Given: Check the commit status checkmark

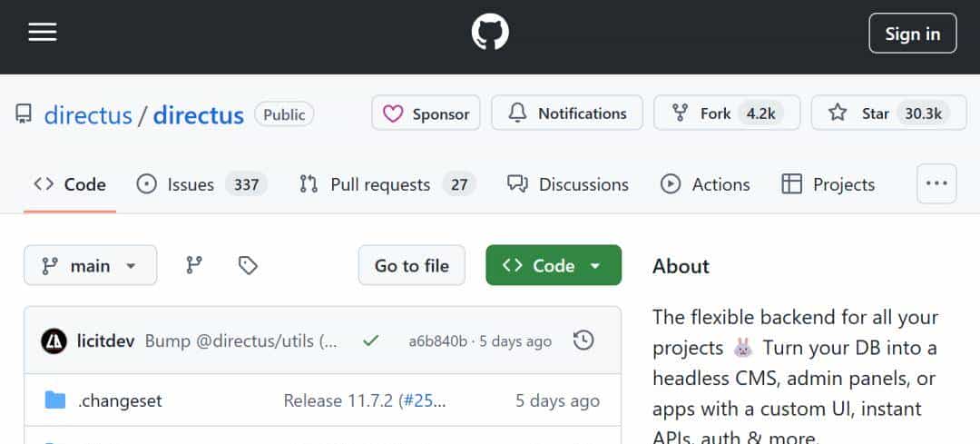Looking at the screenshot, I should pos(370,341).
